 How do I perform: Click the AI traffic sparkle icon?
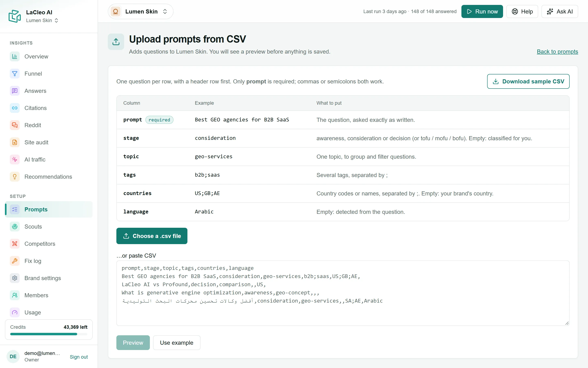click(14, 159)
